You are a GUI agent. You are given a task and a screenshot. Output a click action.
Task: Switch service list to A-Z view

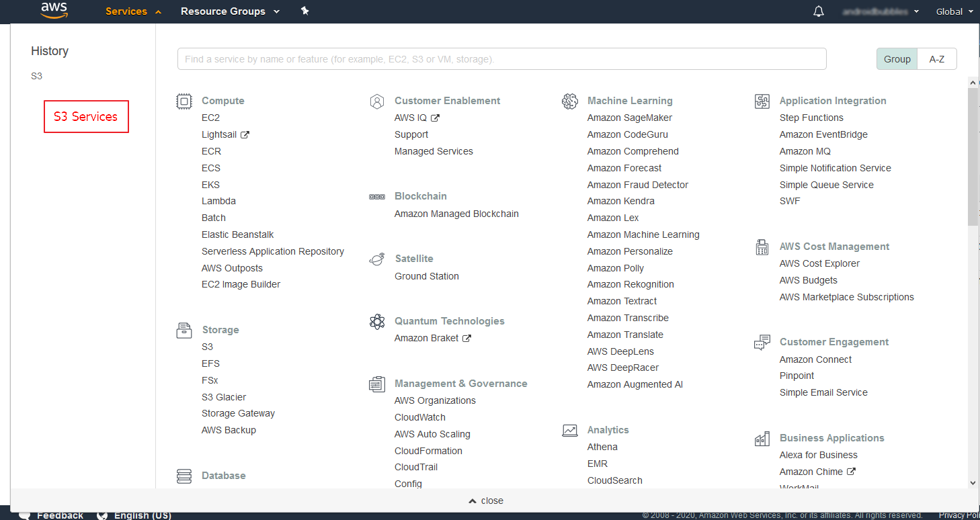coord(937,59)
